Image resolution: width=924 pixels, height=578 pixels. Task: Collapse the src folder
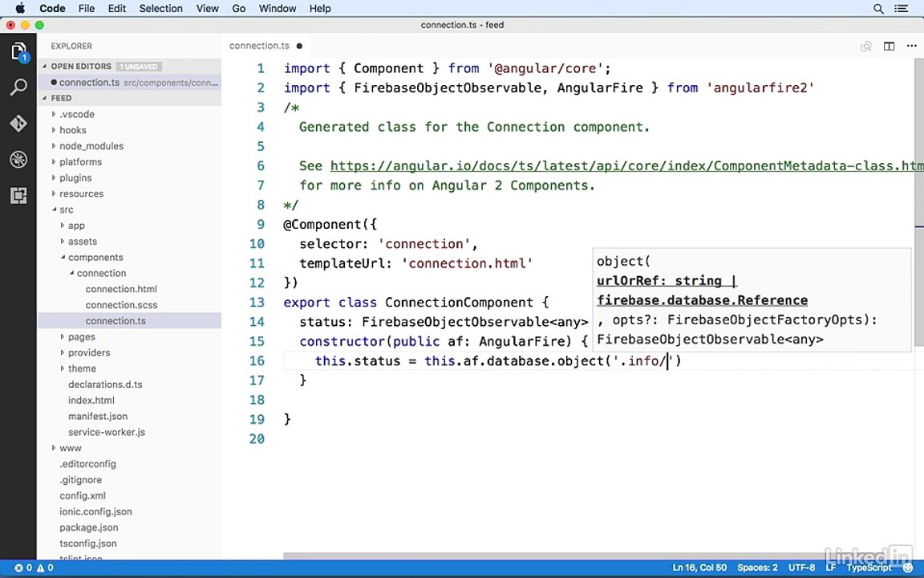(x=129, y=210)
